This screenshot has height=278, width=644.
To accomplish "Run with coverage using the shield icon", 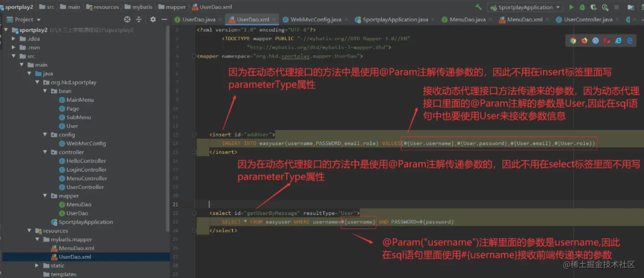I will tap(593, 7).
